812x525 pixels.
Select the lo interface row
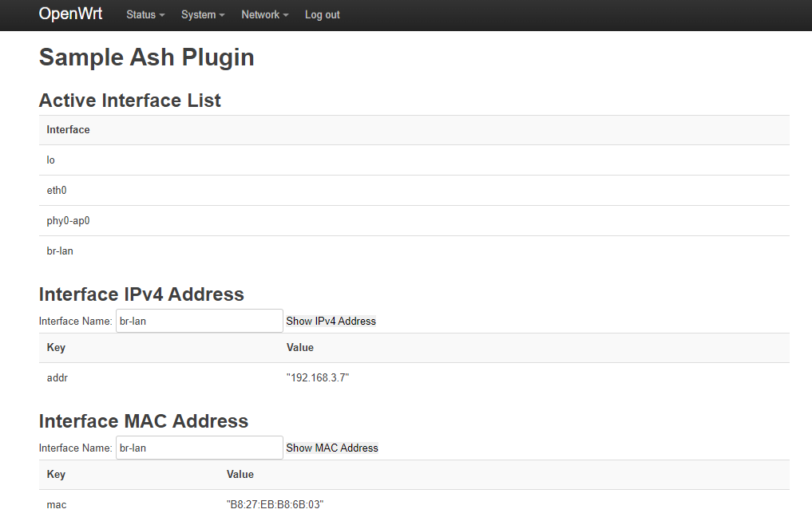[414, 160]
